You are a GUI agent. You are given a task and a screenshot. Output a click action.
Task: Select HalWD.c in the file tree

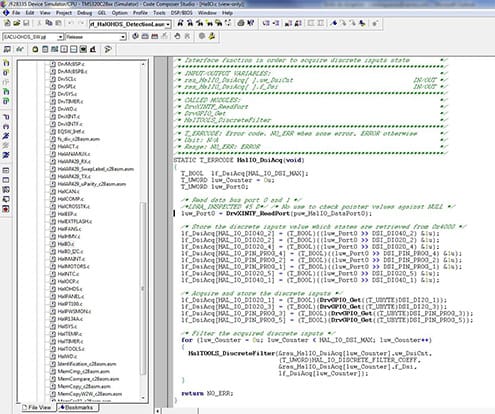(67, 356)
